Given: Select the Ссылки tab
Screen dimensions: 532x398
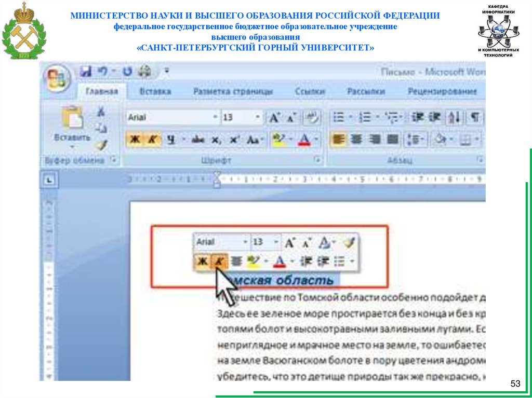Looking at the screenshot, I should (x=310, y=91).
